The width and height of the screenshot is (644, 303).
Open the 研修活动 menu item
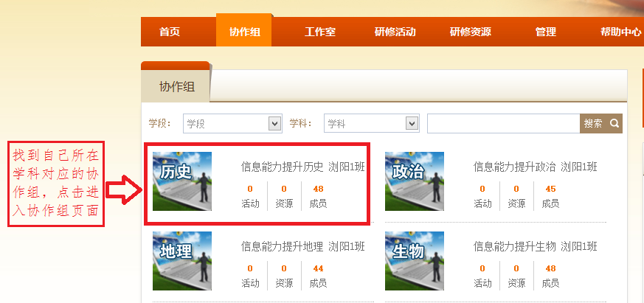(395, 32)
